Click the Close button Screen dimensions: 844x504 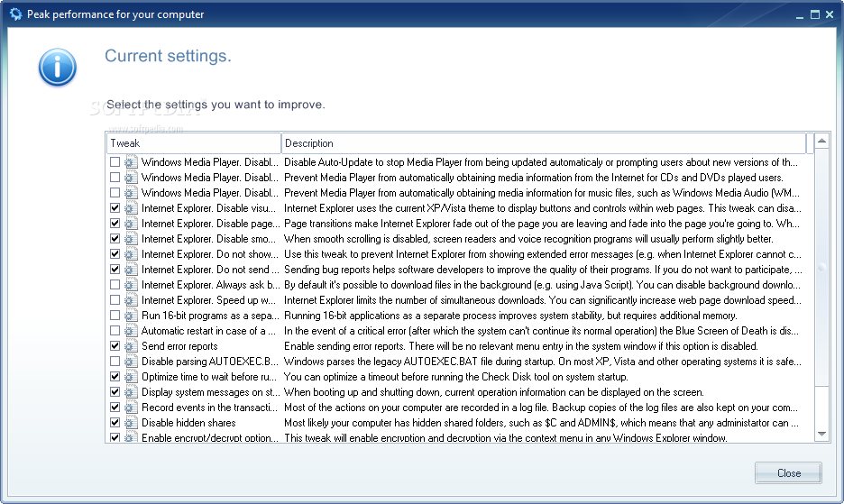[788, 472]
